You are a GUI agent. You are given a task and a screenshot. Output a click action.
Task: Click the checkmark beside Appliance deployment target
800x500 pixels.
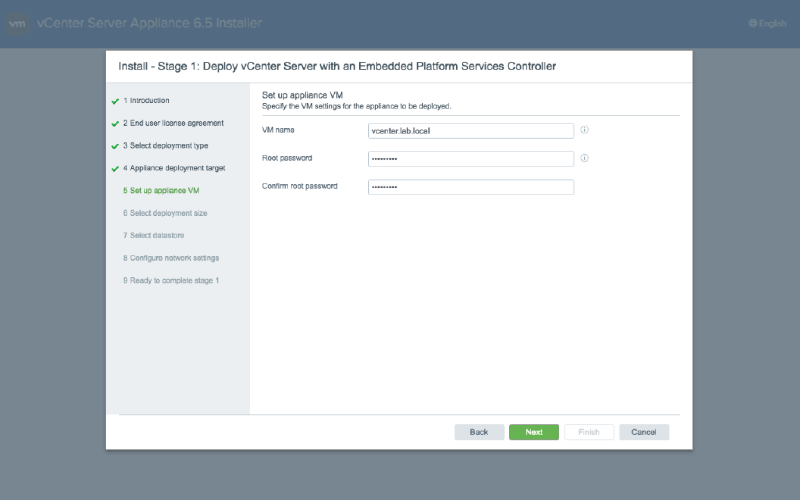click(x=116, y=169)
